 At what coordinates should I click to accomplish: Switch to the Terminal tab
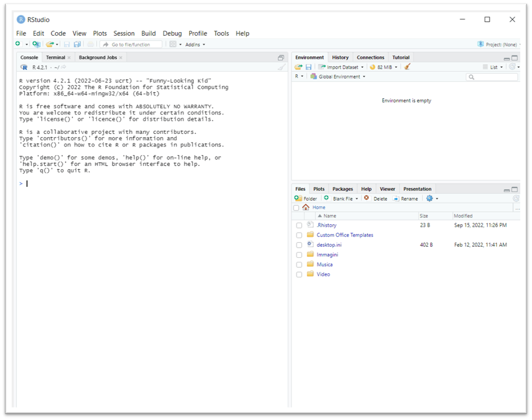click(x=55, y=57)
